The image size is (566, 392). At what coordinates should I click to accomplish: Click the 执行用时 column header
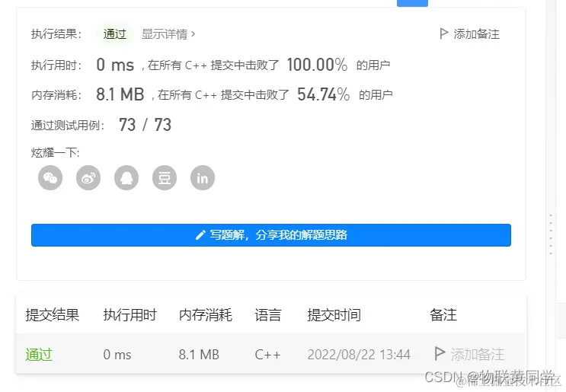tap(130, 315)
